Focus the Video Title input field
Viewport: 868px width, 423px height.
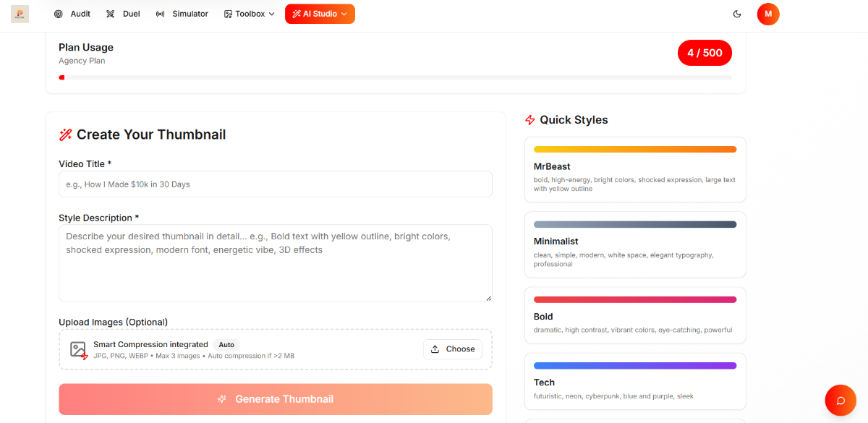pyautogui.click(x=275, y=184)
